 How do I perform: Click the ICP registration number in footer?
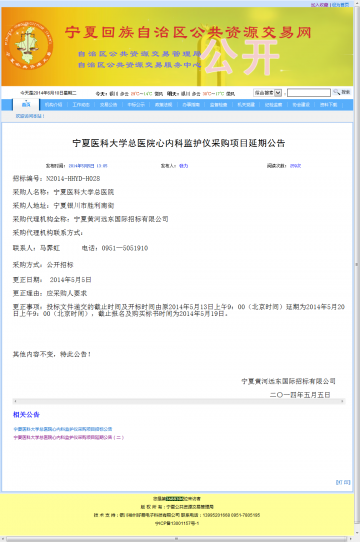click(x=177, y=523)
